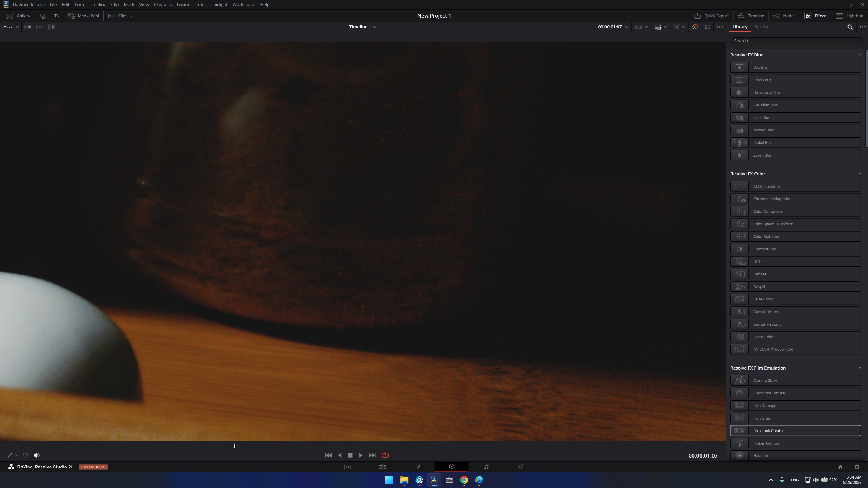
Task: Click the Camera Shake effect icon
Action: (739, 380)
